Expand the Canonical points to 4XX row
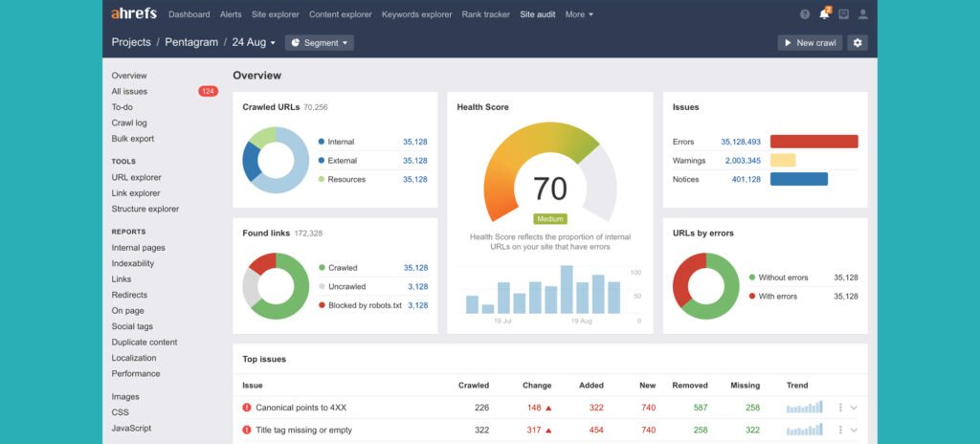Image resolution: width=980 pixels, height=444 pixels. pos(854,408)
